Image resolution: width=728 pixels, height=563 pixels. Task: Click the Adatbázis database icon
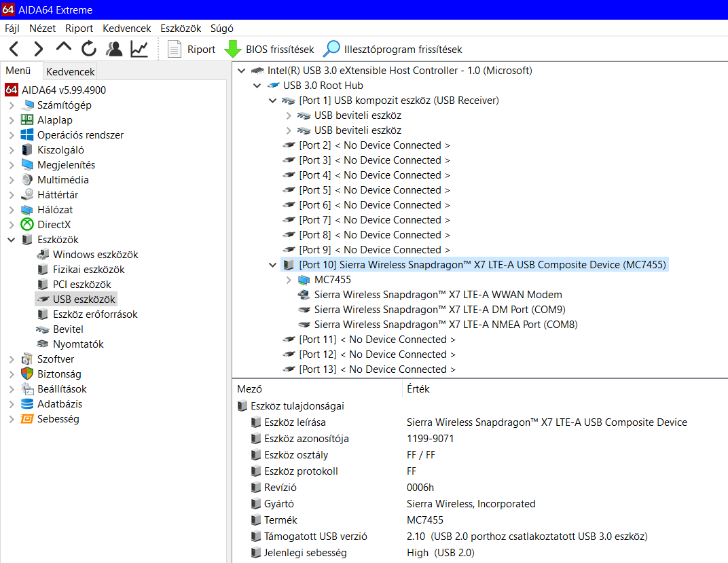tap(27, 404)
